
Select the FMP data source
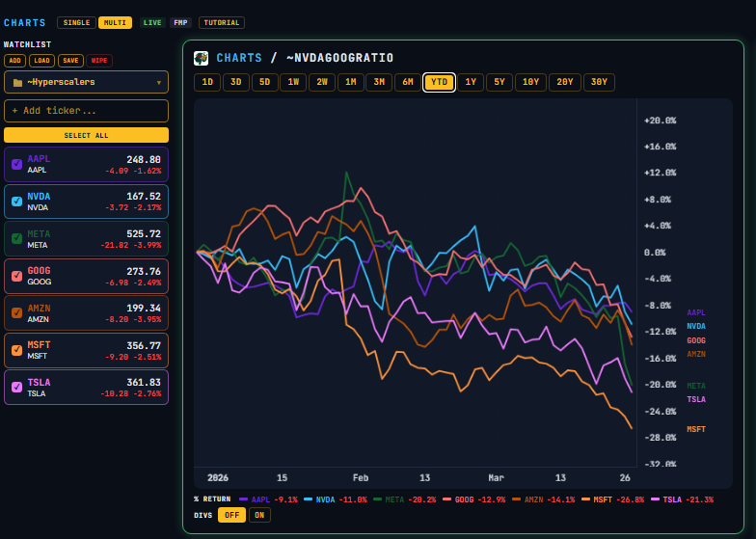point(180,23)
